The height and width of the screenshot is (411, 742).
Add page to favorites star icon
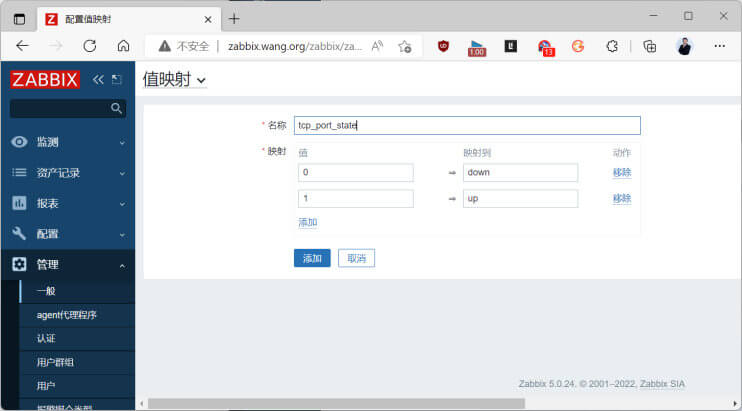pyautogui.click(x=405, y=46)
